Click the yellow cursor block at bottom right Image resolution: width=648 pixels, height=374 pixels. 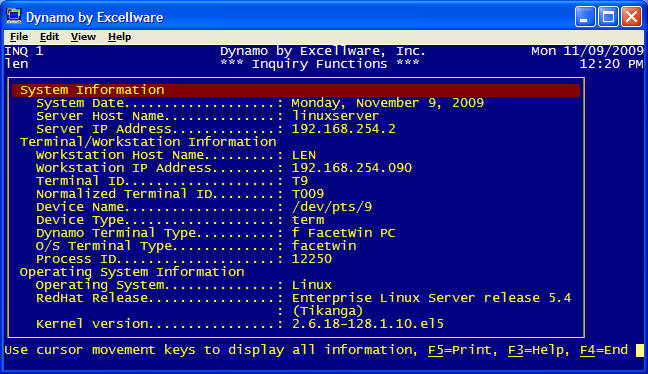coord(639,350)
